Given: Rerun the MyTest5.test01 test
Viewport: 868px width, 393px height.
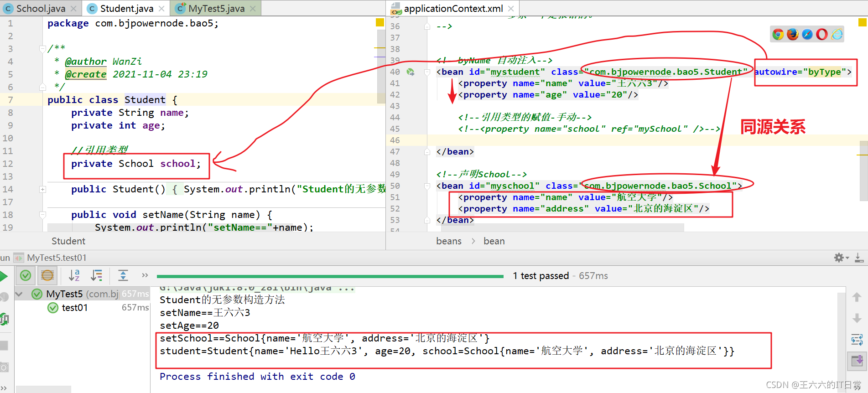Looking at the screenshot, I should point(4,276).
